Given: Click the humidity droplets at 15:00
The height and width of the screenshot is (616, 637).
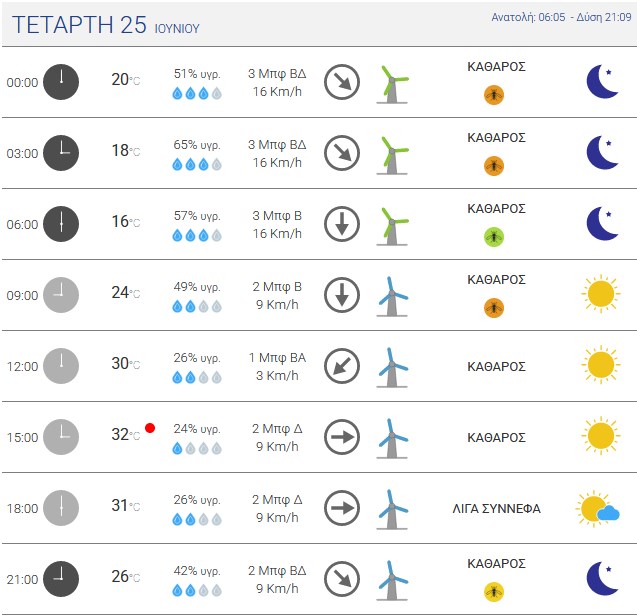Looking at the screenshot, I should (x=197, y=449).
